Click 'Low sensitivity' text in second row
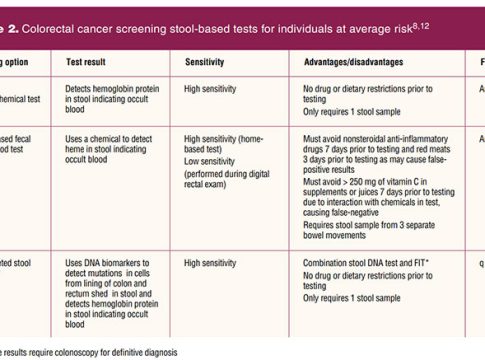485x360 pixels. click(209, 161)
